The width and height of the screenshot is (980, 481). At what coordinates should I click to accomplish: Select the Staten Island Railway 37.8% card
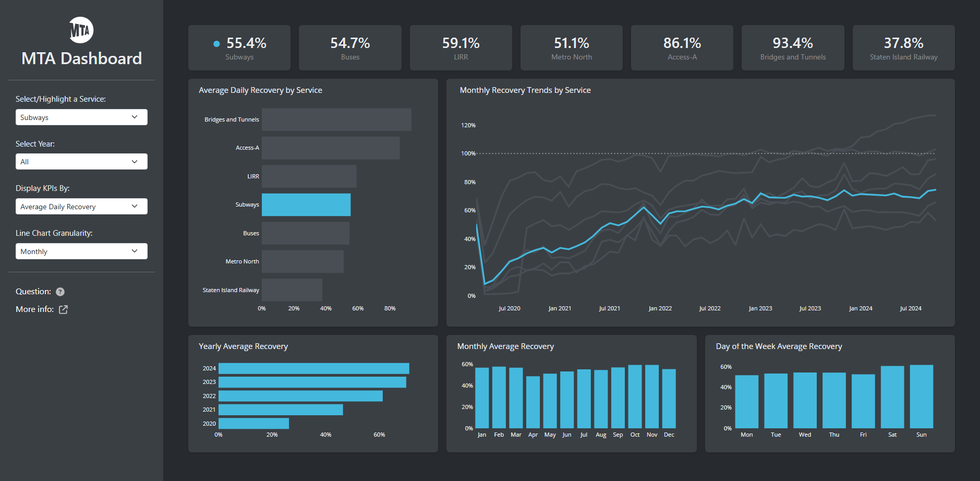tap(904, 47)
